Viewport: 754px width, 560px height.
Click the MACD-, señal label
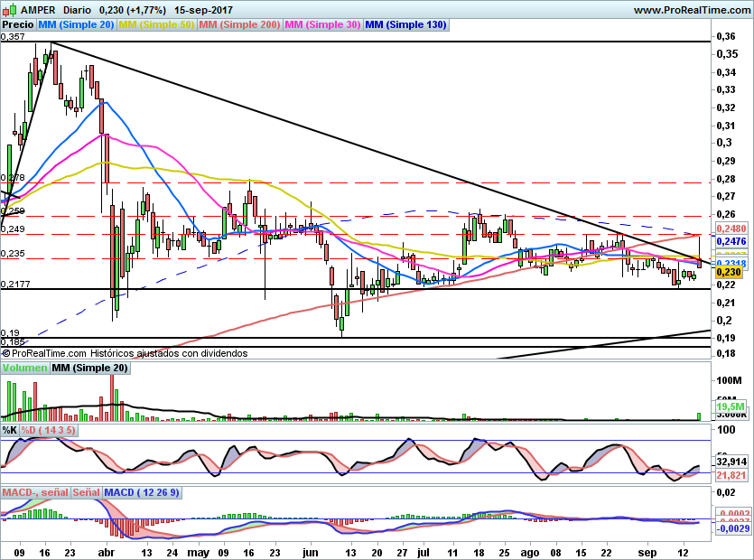[35, 492]
